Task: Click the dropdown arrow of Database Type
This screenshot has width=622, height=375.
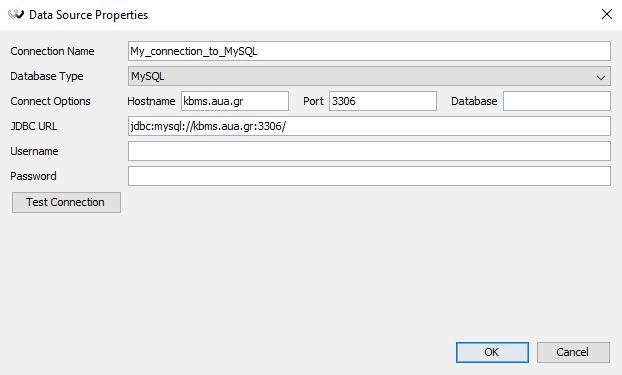Action: click(x=601, y=77)
